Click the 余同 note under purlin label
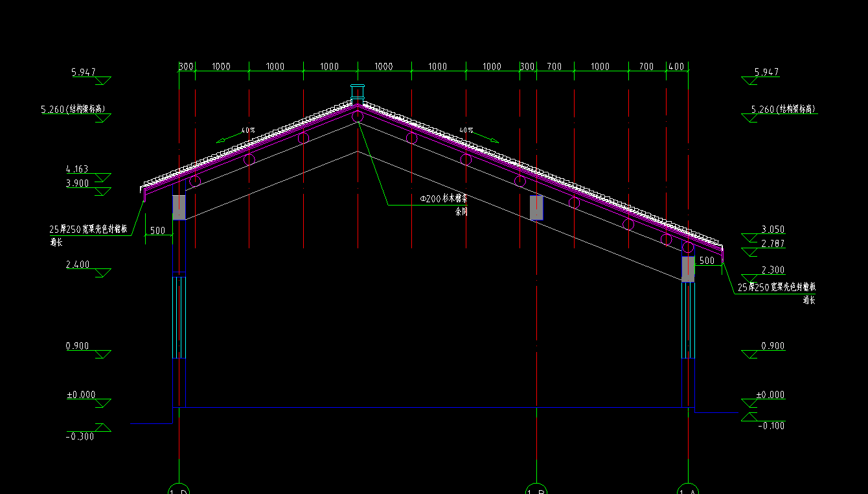The width and height of the screenshot is (868, 494). (x=461, y=211)
